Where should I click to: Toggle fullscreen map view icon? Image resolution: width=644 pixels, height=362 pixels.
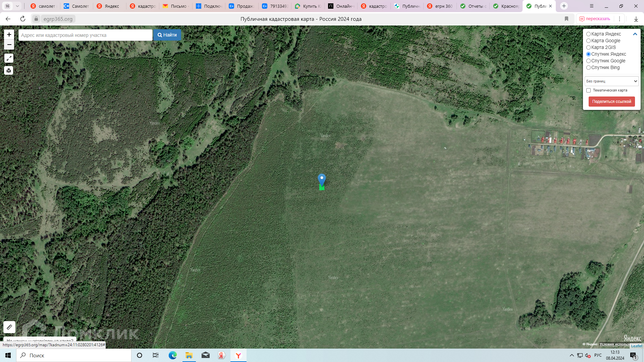pos(9,58)
